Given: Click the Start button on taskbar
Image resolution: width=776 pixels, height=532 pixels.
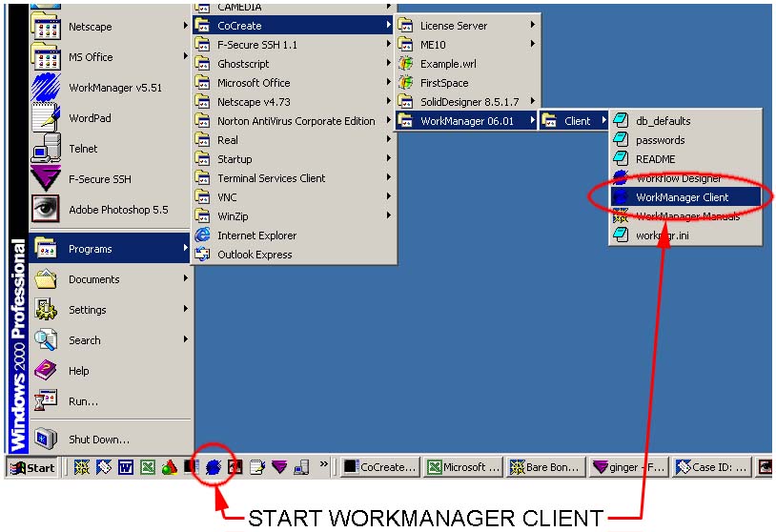Looking at the screenshot, I should [x=32, y=467].
